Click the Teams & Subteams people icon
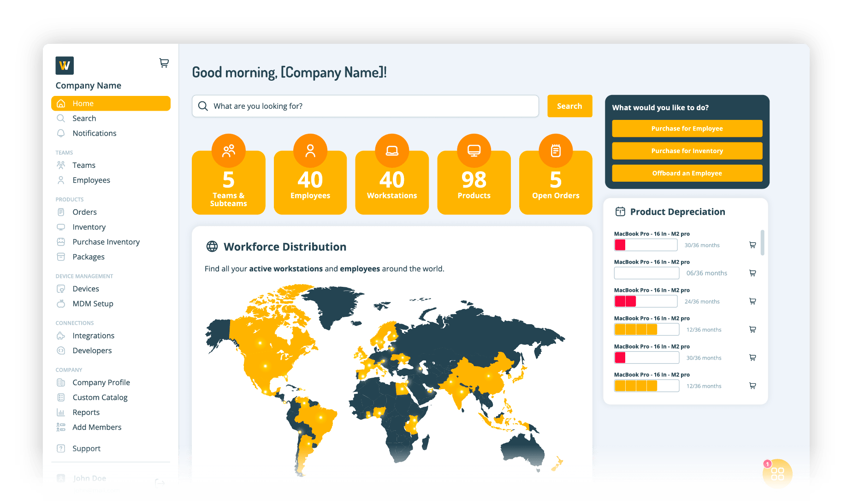 click(228, 151)
